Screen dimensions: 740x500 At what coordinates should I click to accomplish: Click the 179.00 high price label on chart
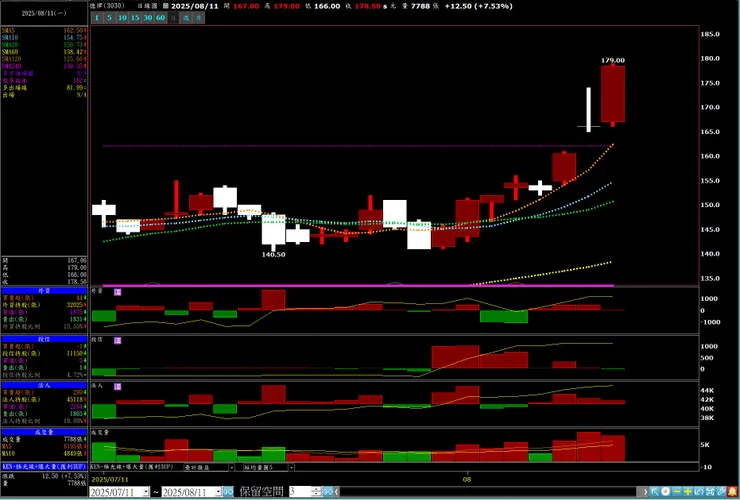[x=613, y=60]
